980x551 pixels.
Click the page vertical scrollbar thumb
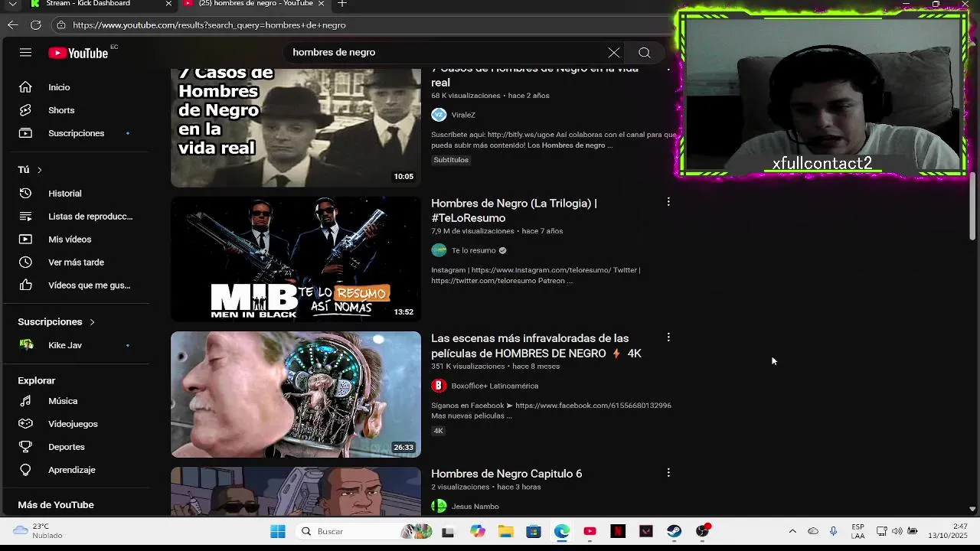[973, 207]
